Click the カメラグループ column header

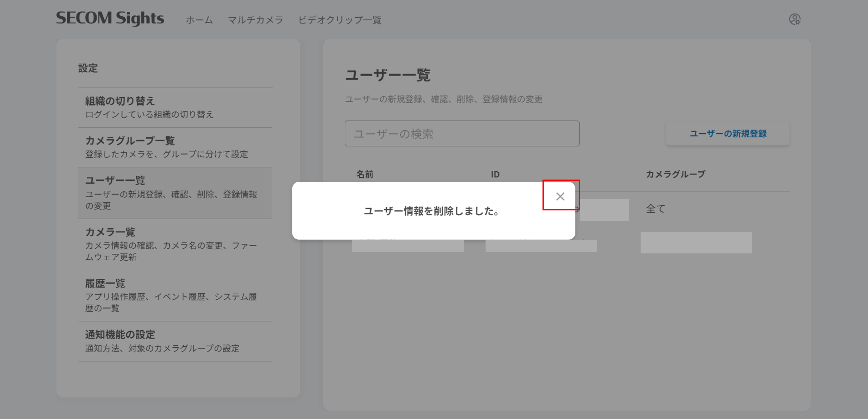(x=675, y=174)
